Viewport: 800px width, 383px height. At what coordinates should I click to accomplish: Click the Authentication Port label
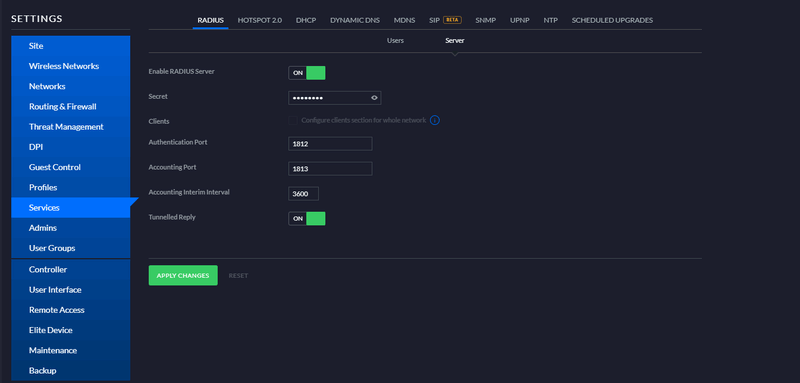(x=178, y=142)
